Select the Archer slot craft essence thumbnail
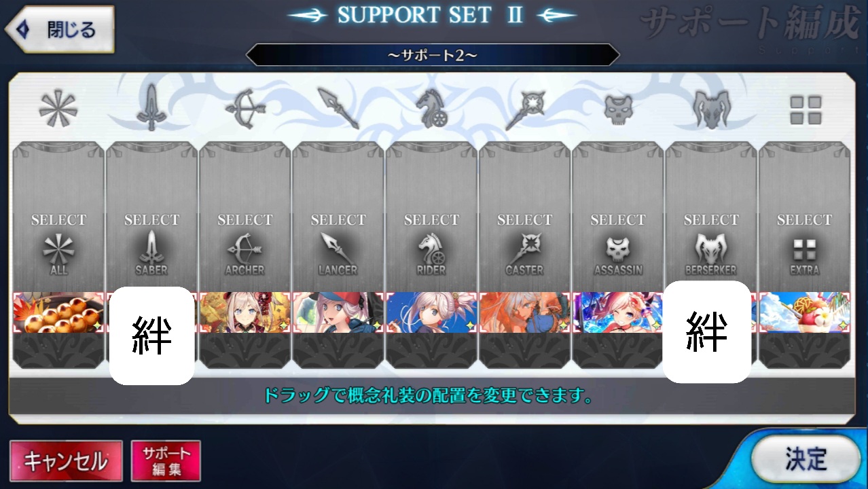Image resolution: width=868 pixels, height=489 pixels. point(245,312)
